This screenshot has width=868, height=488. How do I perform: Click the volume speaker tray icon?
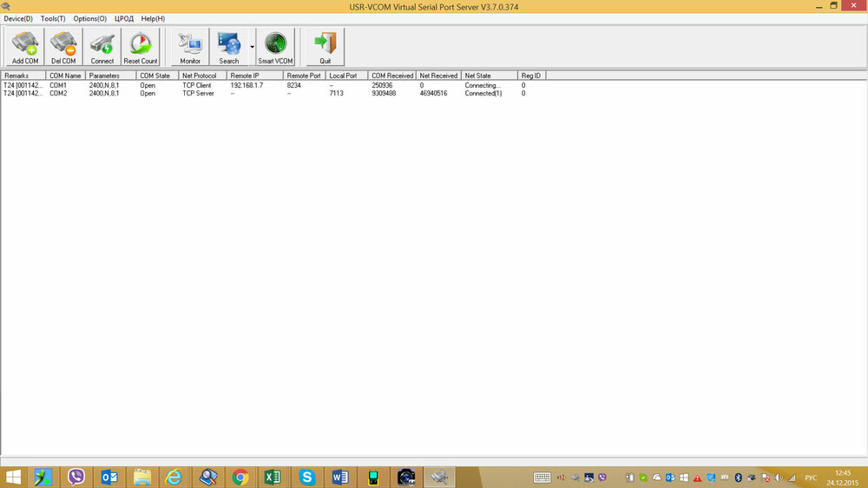click(779, 478)
